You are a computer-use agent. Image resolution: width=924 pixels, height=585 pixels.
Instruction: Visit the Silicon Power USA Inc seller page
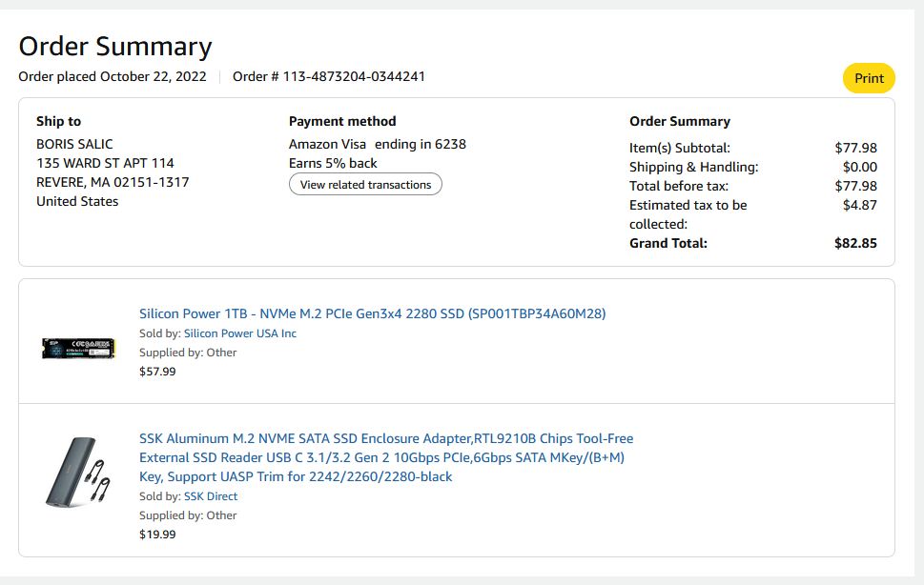click(x=240, y=333)
